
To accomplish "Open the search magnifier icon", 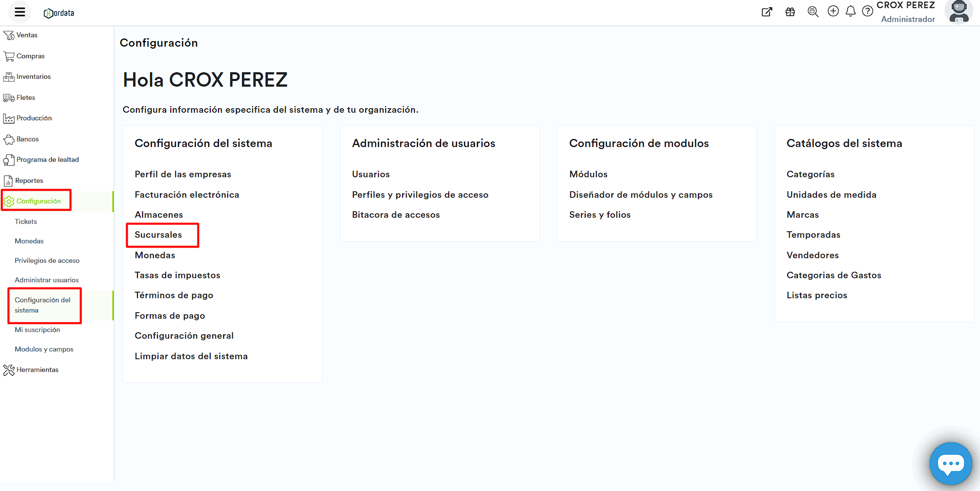I will (813, 12).
